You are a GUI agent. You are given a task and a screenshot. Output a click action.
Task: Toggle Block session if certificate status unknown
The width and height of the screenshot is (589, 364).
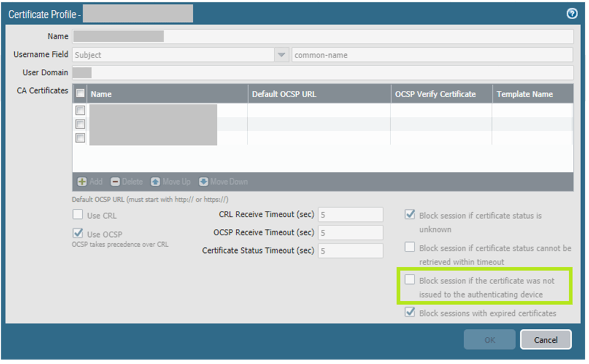[x=410, y=215]
